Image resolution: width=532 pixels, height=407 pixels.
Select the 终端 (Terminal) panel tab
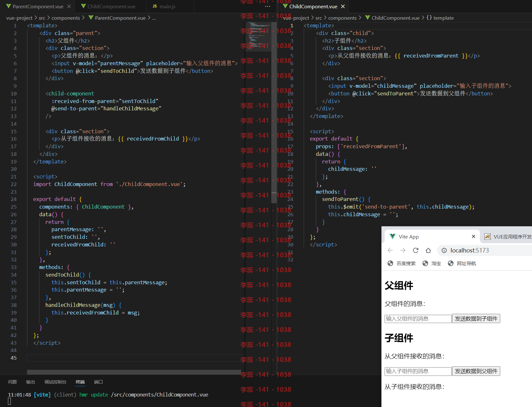pos(80,382)
